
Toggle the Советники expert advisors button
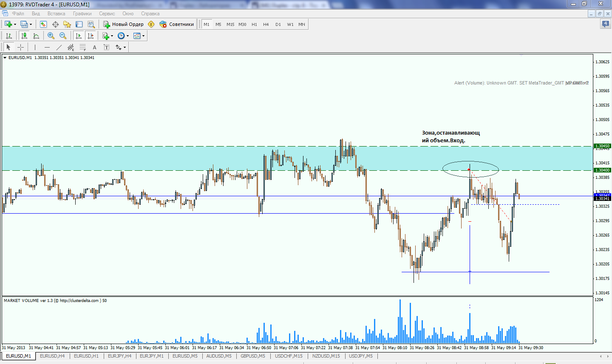176,24
